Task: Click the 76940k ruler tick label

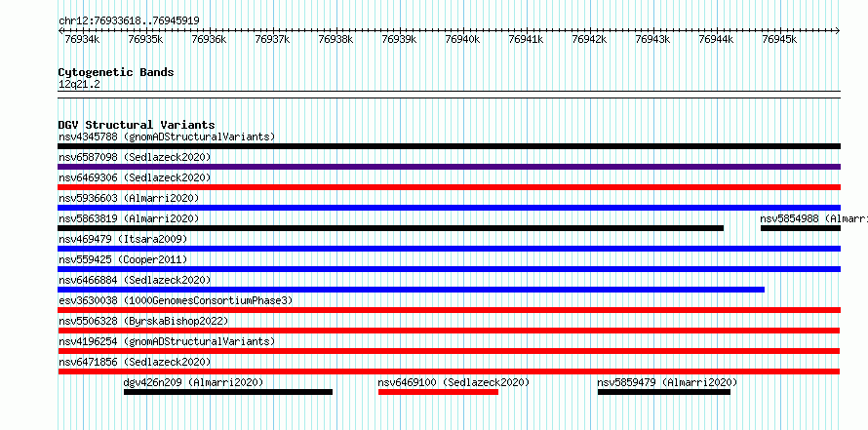Action: 462,39
